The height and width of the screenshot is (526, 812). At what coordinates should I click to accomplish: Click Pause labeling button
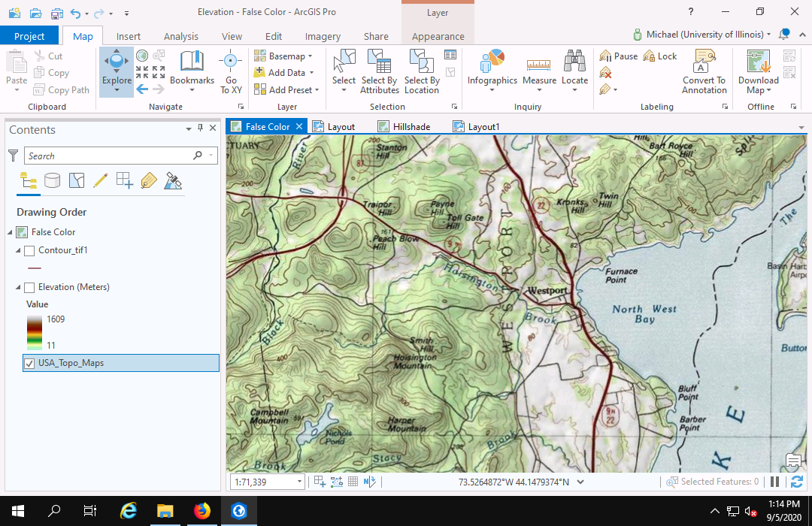click(x=619, y=56)
